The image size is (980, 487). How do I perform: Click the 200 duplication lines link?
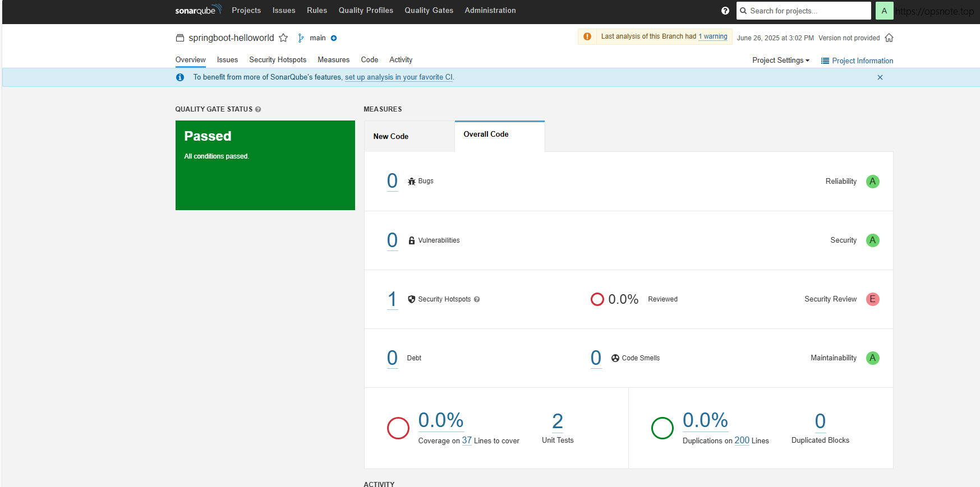pyautogui.click(x=742, y=440)
